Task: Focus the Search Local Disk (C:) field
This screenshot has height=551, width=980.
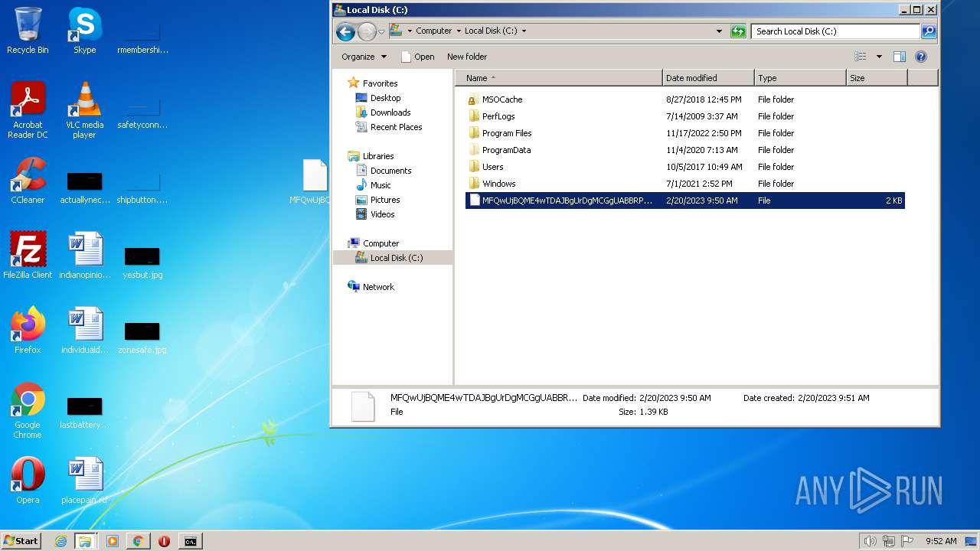Action: click(x=835, y=31)
